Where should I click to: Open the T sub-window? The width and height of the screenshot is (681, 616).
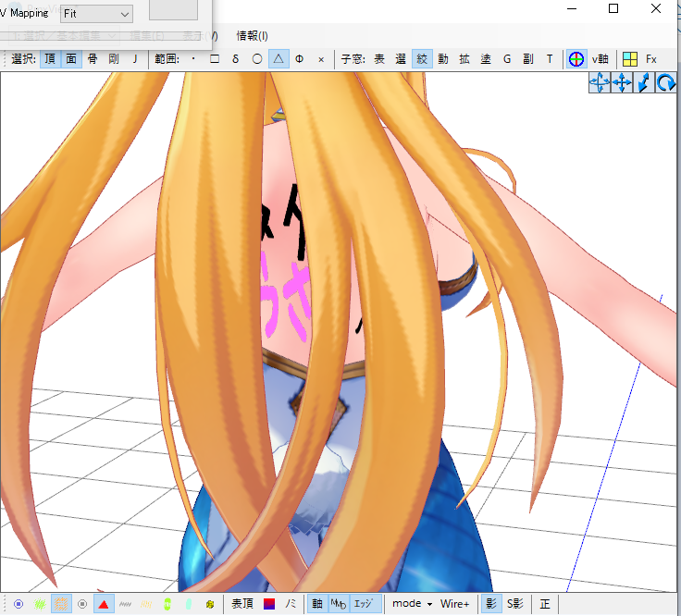point(550,59)
